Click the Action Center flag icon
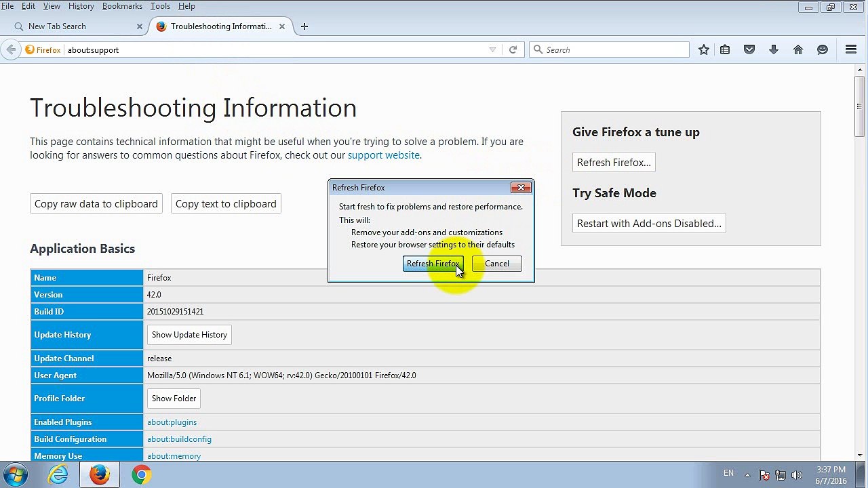Screen dimensions: 868x488 click(x=764, y=475)
